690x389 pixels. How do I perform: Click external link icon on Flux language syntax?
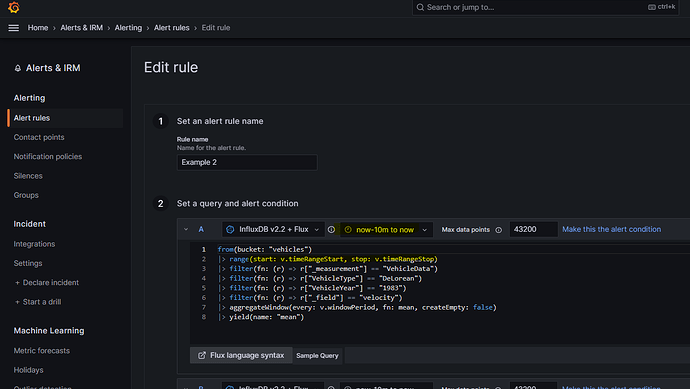pyautogui.click(x=202, y=355)
